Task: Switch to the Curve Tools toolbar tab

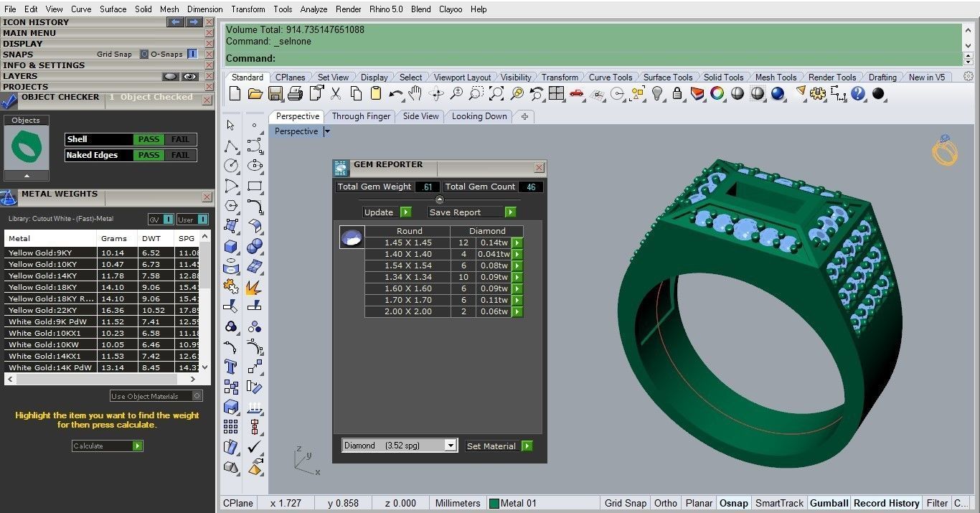Action: tap(611, 77)
